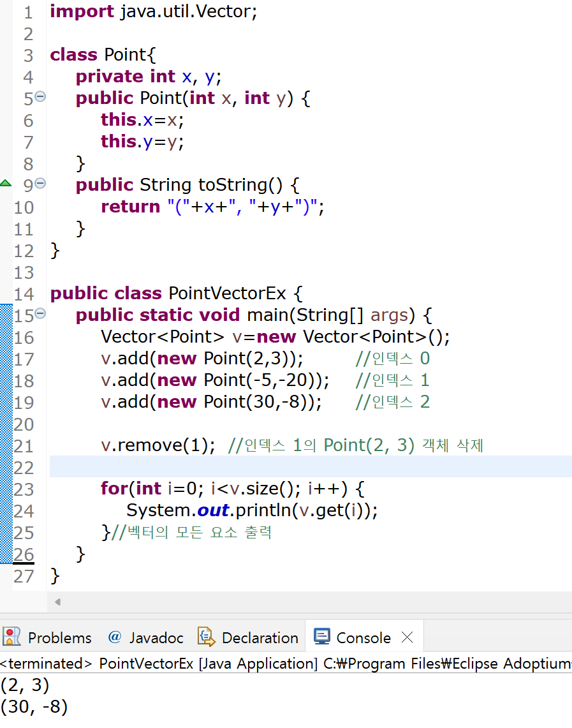Click the Javadoc @ icon
Image resolution: width=572 pixels, height=728 pixels.
point(115,637)
